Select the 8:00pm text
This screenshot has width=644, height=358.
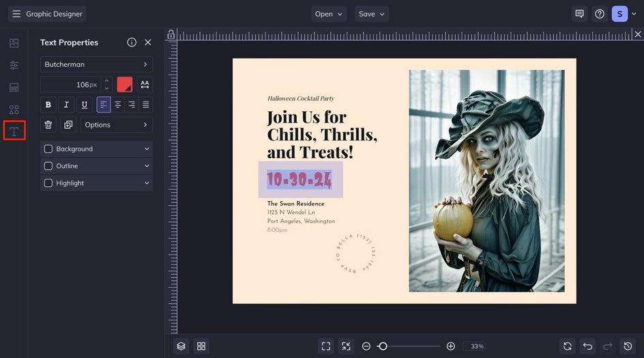(277, 230)
